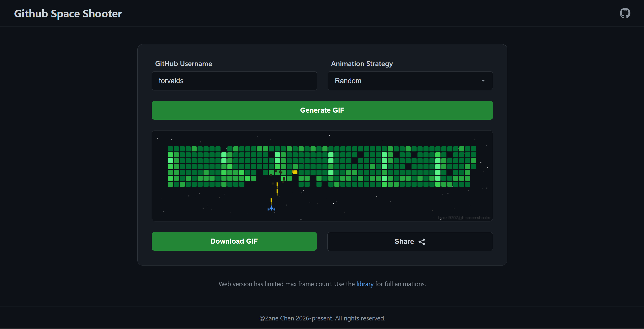Click the GIF preview panel

point(322,176)
